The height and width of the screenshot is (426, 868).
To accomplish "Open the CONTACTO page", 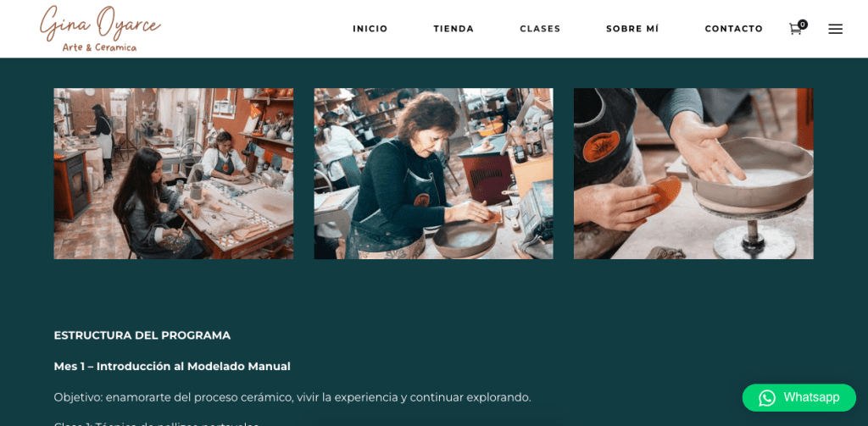I will pos(733,29).
